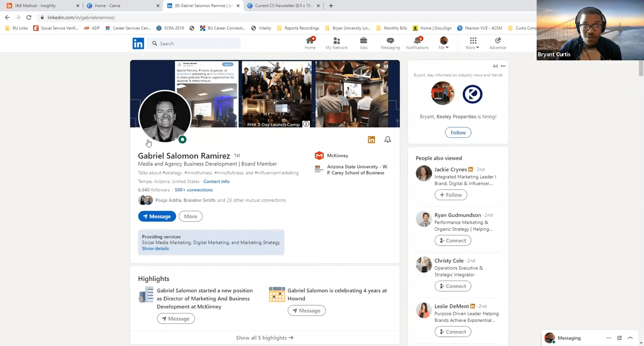Click the blue Message button
The image size is (644, 346).
pyautogui.click(x=157, y=216)
